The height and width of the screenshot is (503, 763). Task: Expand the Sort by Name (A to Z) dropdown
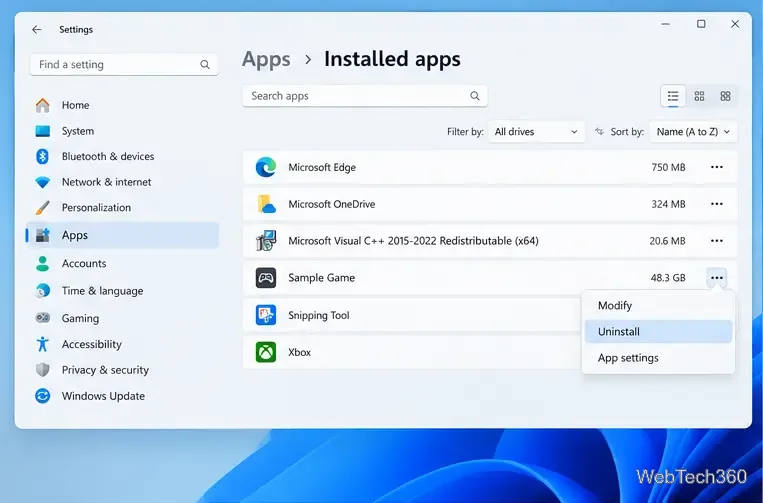coord(693,132)
